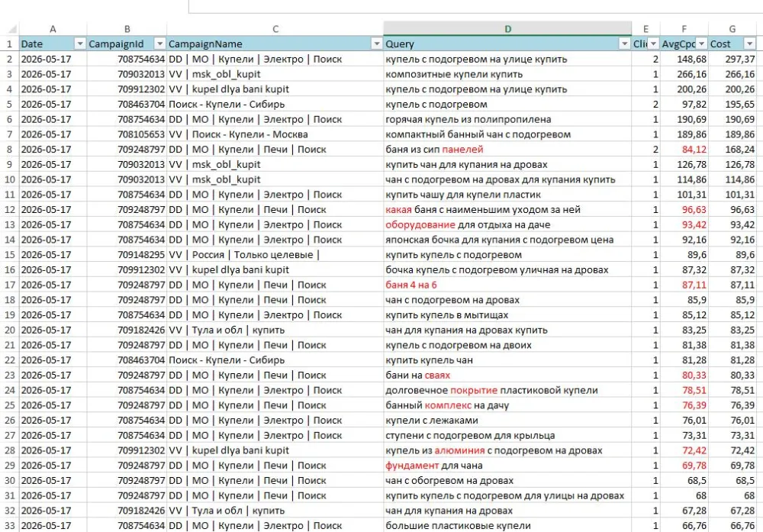The width and height of the screenshot is (763, 532).
Task: Click the Cost cell showing 297,37
Action: point(732,59)
